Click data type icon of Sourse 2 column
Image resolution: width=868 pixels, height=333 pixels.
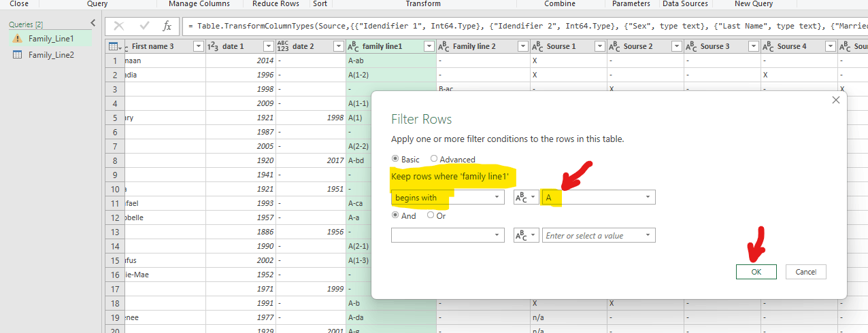click(614, 46)
